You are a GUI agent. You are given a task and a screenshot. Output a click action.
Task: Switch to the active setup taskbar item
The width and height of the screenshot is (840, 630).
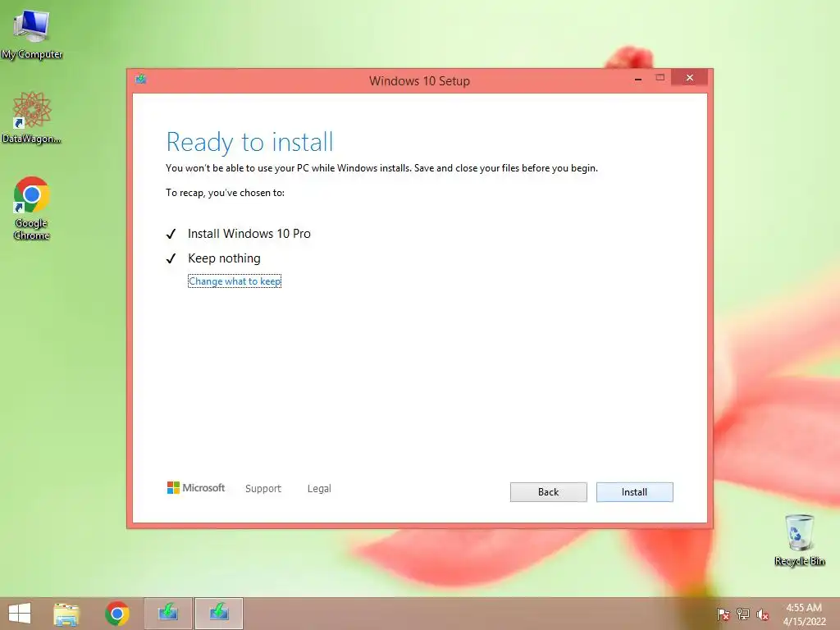(x=219, y=614)
